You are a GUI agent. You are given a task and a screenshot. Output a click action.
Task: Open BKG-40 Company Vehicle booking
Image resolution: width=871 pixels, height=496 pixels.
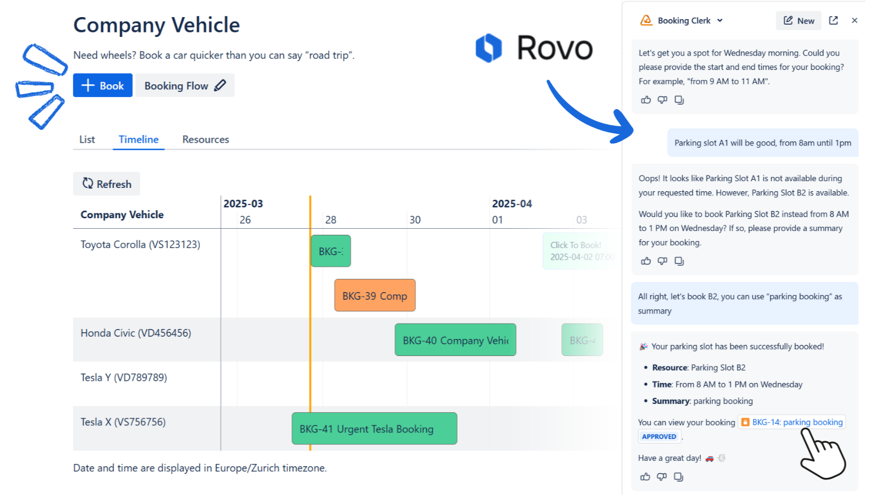pyautogui.click(x=455, y=340)
